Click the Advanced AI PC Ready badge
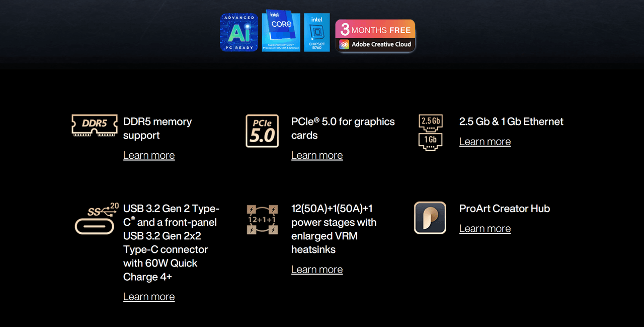This screenshot has height=327, width=644. [239, 32]
